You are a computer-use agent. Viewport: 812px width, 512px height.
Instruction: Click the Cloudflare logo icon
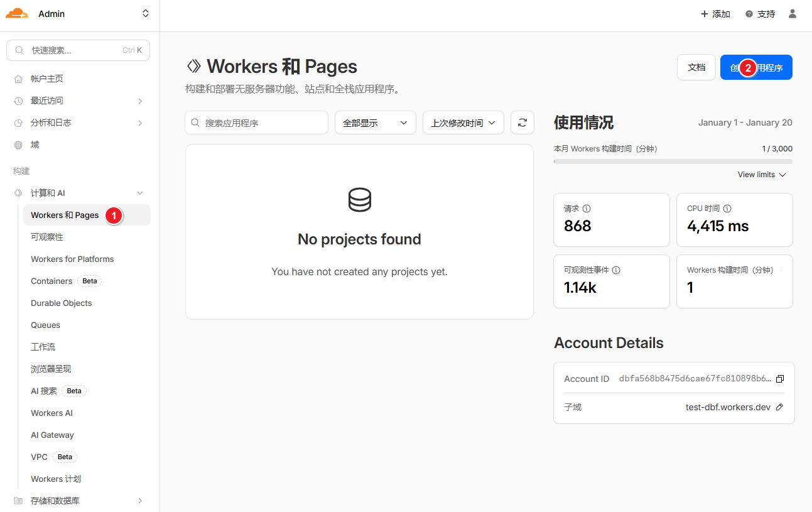tap(17, 14)
